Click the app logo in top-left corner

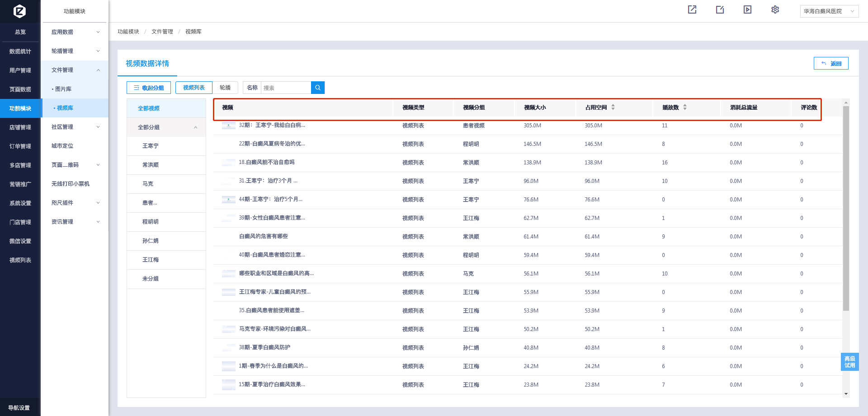20,11
